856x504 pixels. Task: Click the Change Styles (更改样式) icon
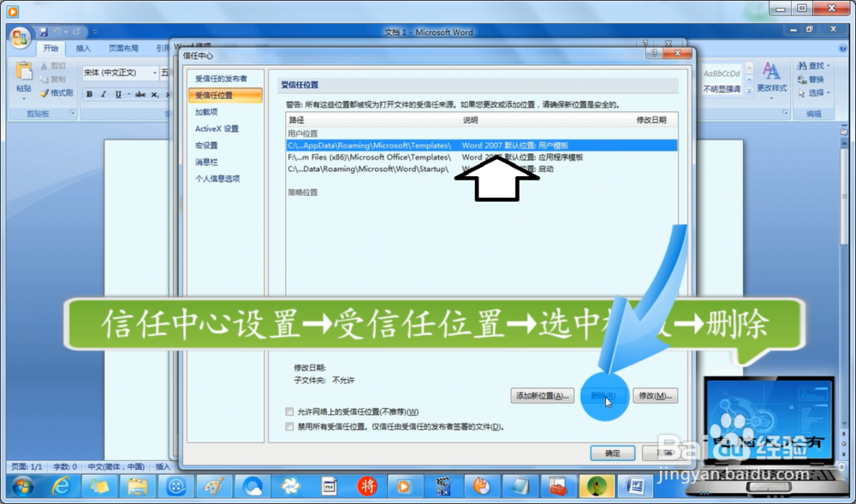pyautogui.click(x=771, y=72)
